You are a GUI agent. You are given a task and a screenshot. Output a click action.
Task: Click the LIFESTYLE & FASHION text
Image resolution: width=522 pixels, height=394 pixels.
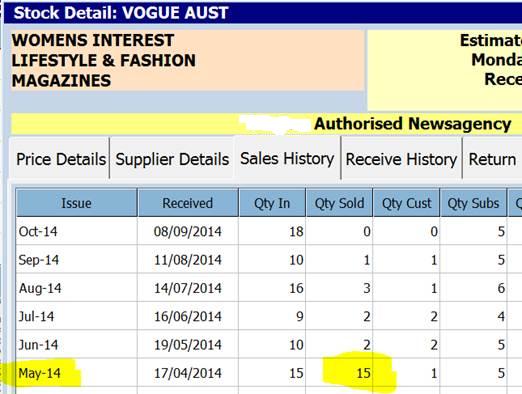point(104,60)
